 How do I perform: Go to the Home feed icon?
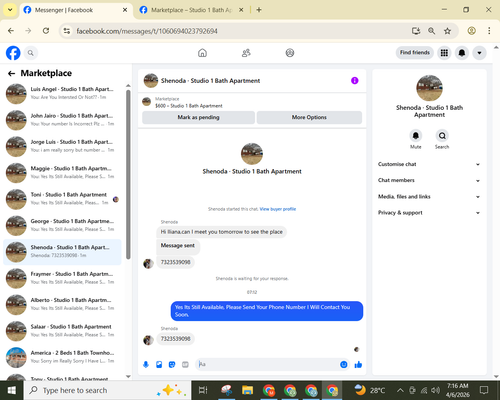[202, 53]
